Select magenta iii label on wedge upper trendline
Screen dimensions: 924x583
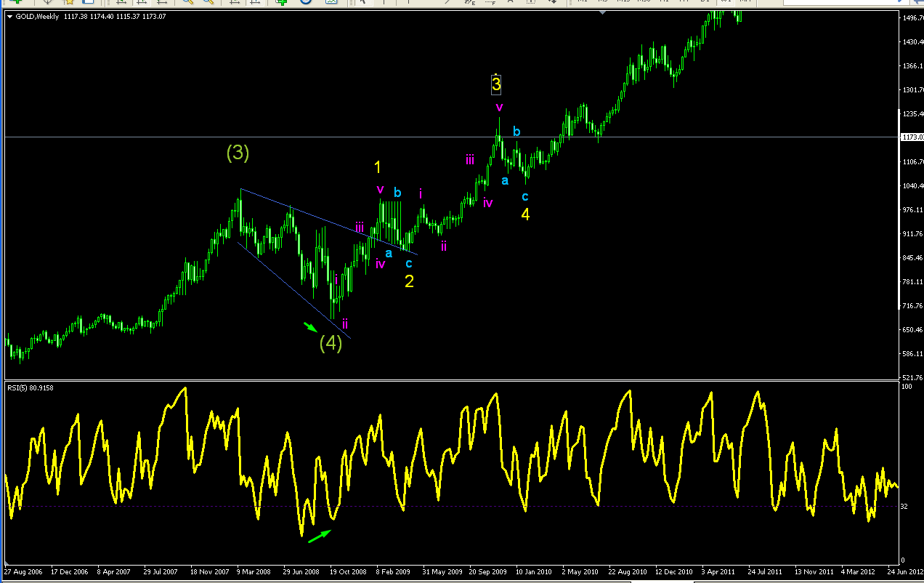[x=360, y=228]
